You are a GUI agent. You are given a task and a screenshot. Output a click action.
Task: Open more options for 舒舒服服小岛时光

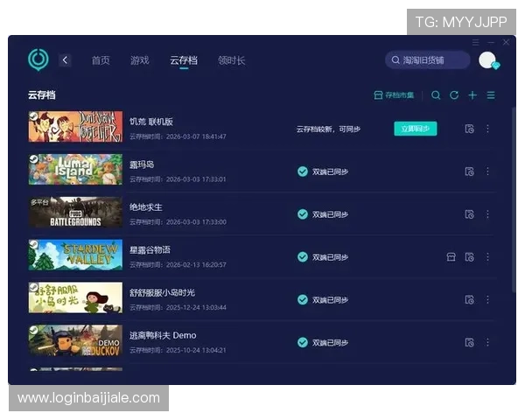pos(488,299)
